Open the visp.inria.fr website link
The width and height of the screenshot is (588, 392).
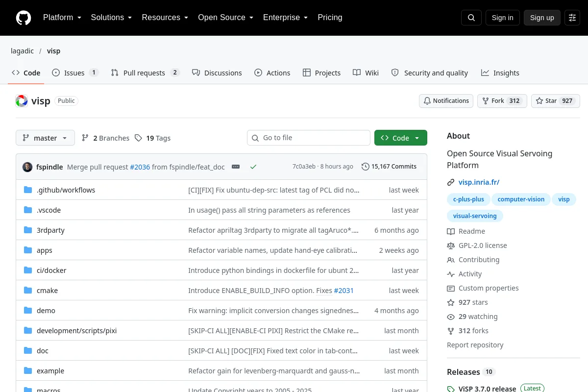[479, 182]
